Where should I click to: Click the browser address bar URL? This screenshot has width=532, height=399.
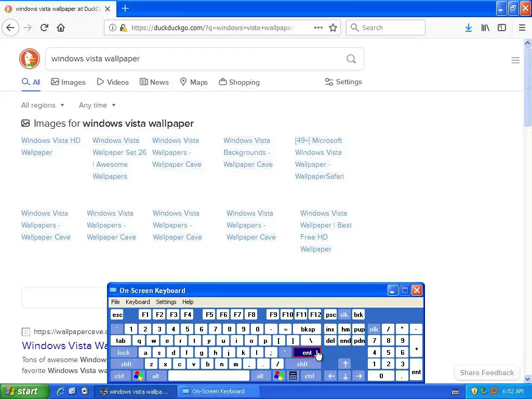click(212, 28)
